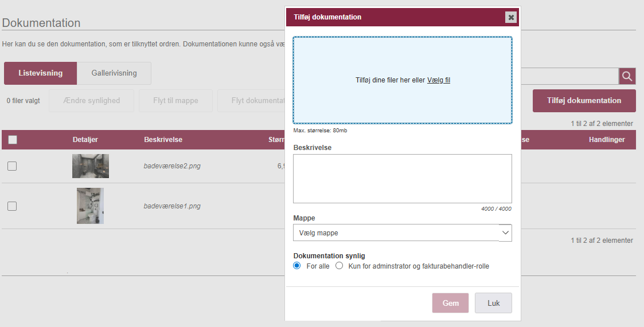
Task: Select the 'For alle' radio option
Action: pos(297,266)
